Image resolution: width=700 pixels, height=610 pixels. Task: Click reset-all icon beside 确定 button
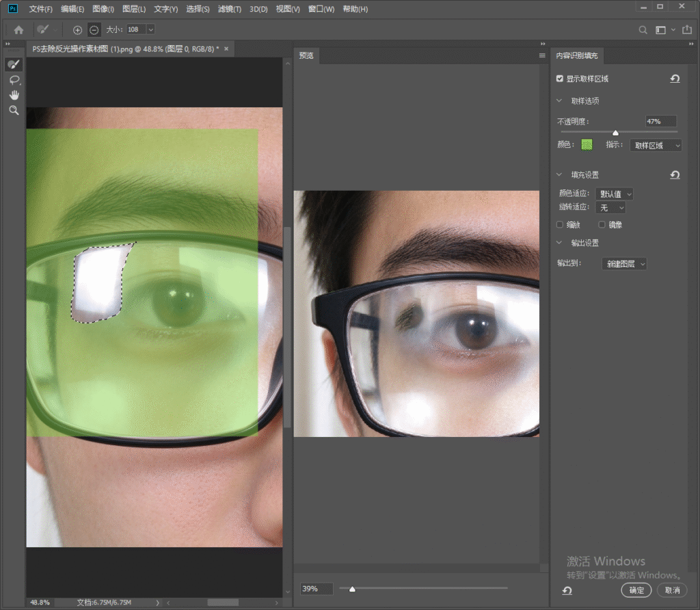(x=567, y=590)
